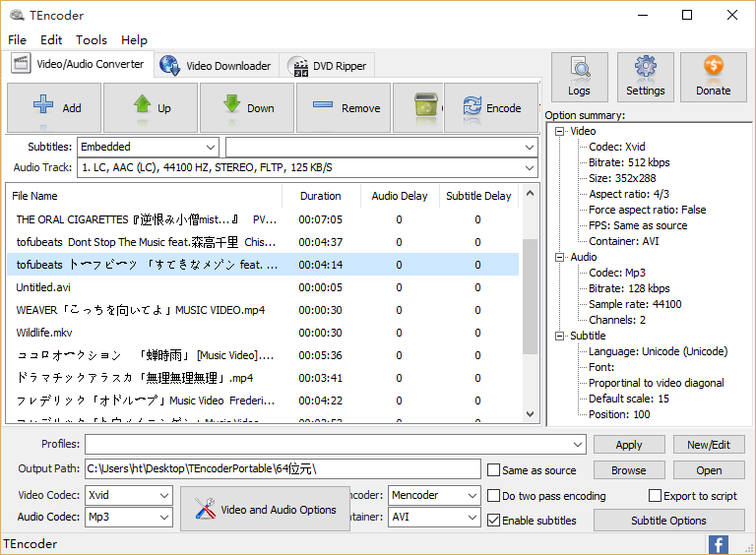Screen dimensions: 756x555
Task: Open the Logs window
Action: pos(579,77)
